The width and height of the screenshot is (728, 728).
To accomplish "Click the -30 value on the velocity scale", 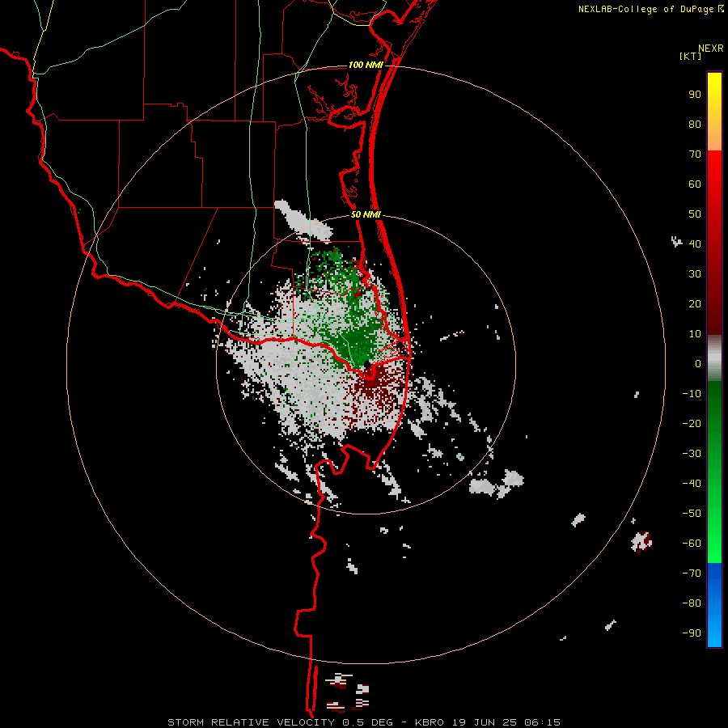I will (692, 454).
